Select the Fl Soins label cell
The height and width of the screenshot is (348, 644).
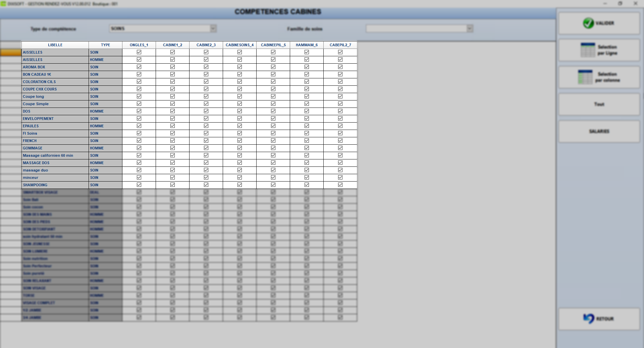point(55,133)
